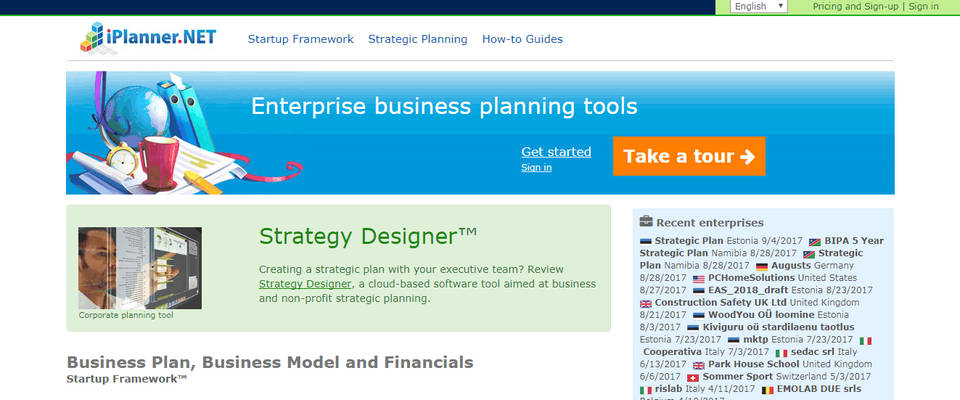
Task: Click Sign in under Get started
Action: point(536,168)
